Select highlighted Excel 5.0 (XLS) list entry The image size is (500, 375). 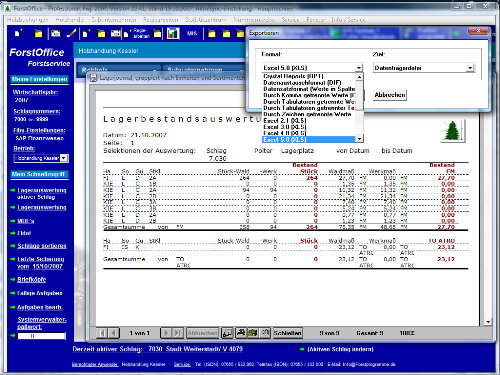coord(309,139)
